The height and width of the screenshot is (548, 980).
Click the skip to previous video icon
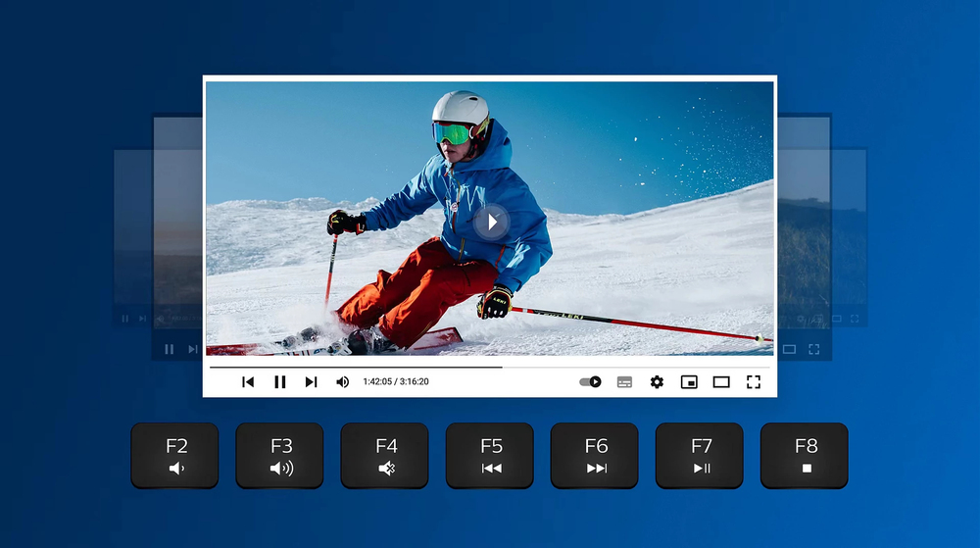pyautogui.click(x=248, y=382)
